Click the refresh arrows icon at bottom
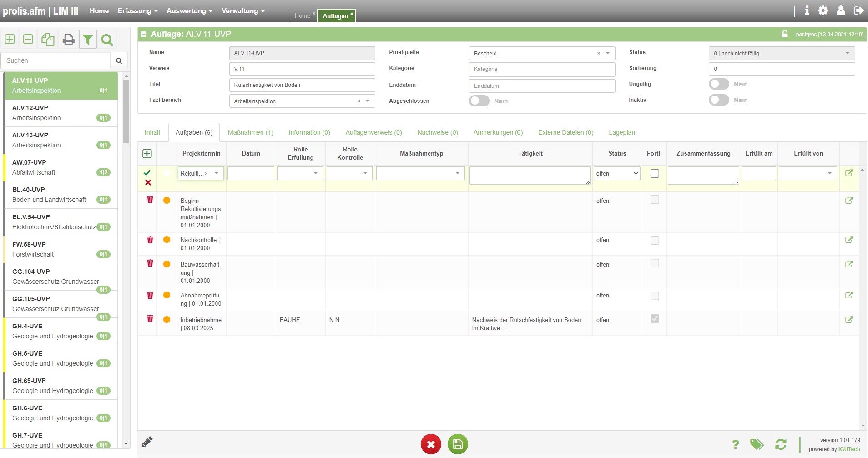Screen dimensions: 868x458 (781, 444)
